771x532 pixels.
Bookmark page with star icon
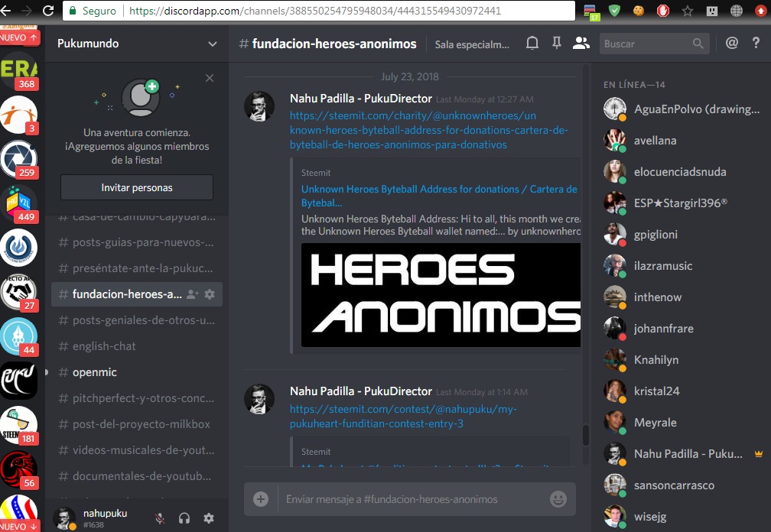point(687,11)
